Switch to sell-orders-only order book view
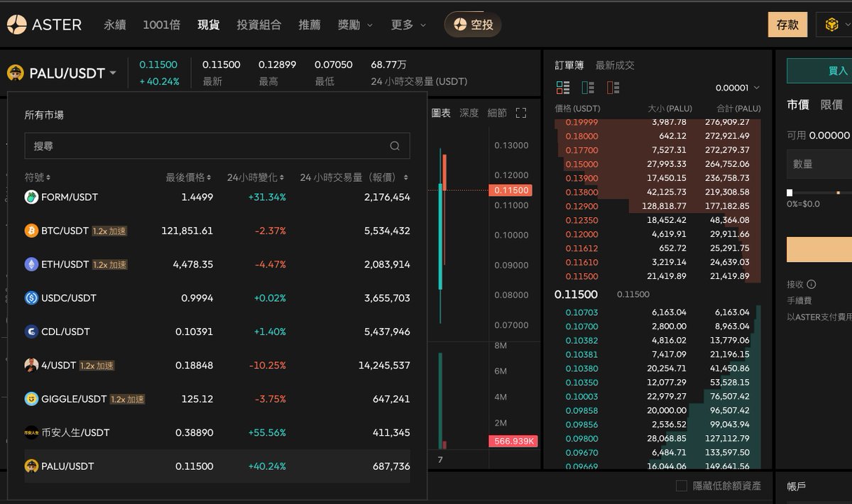 click(613, 87)
